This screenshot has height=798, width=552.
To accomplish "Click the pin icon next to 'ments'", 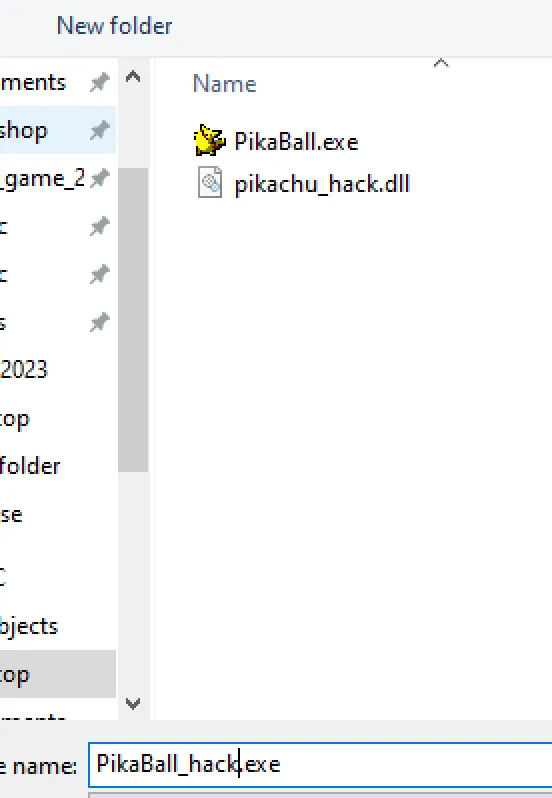I will 99,82.
